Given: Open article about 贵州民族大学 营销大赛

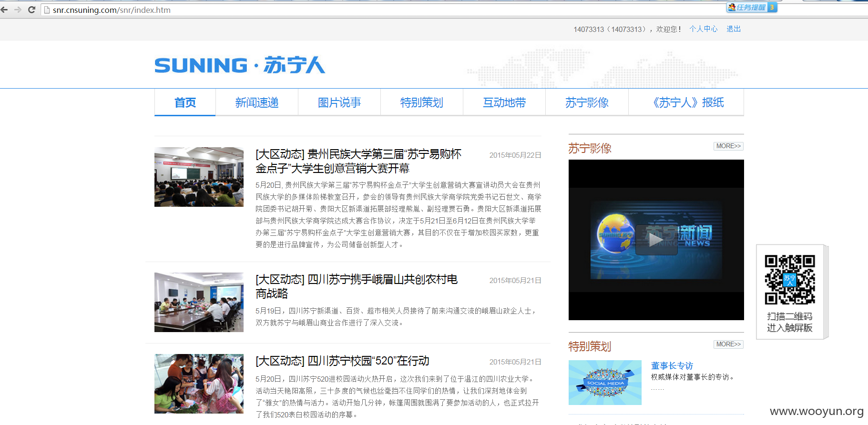Looking at the screenshot, I should 358,161.
